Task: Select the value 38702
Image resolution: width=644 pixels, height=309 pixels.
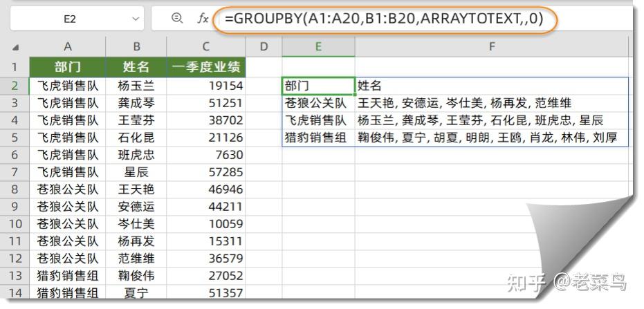Action: [206, 120]
